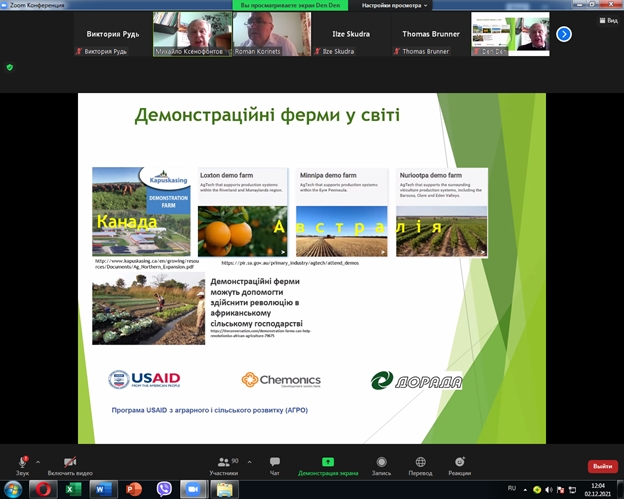Open the Перевод interpretation globe icon
The width and height of the screenshot is (624, 499).
pos(419,461)
